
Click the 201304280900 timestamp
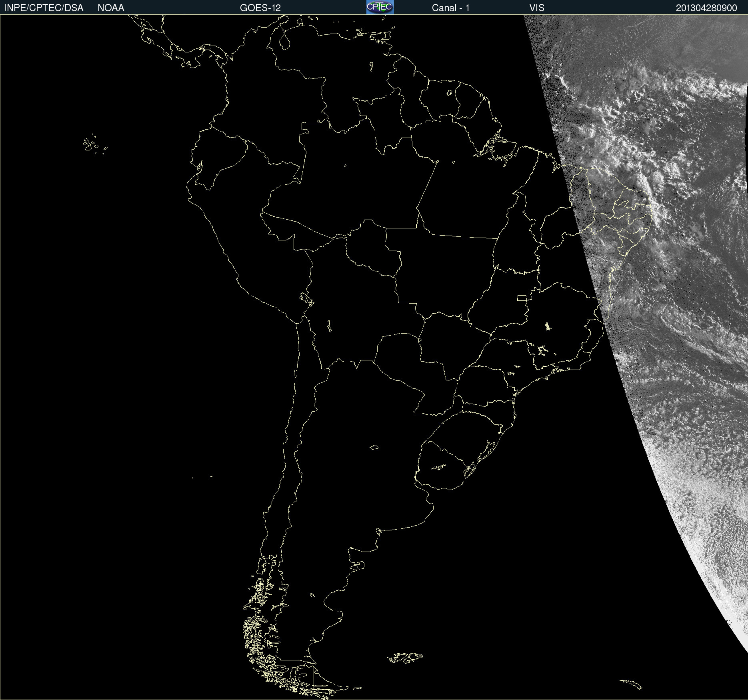(x=706, y=8)
